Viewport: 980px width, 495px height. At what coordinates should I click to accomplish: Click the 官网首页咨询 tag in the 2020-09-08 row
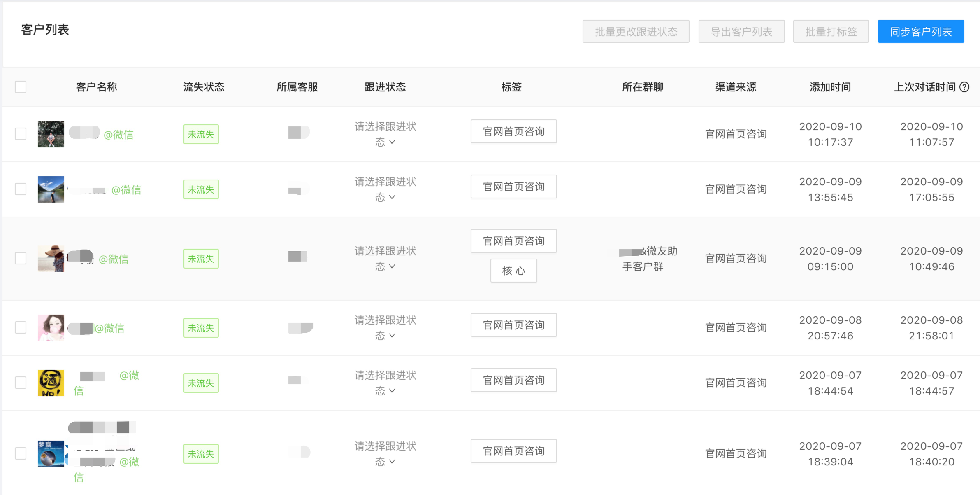click(513, 325)
